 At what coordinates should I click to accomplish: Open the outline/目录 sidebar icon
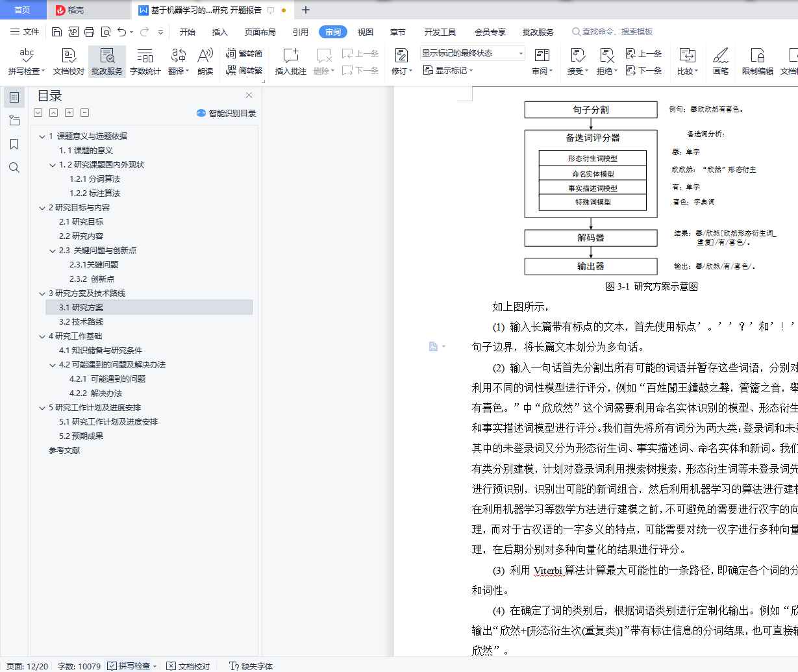click(x=14, y=97)
